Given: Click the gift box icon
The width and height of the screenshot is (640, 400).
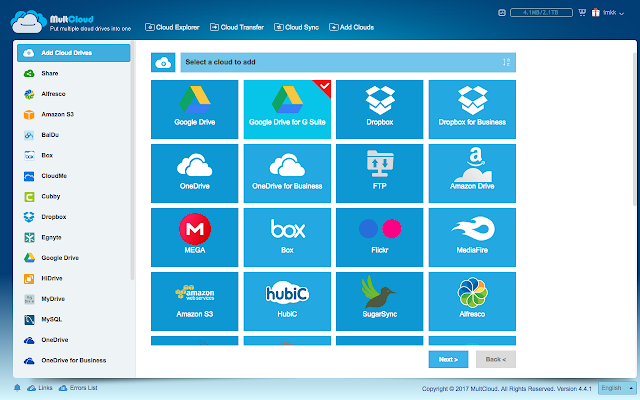Looking at the screenshot, I should [596, 13].
